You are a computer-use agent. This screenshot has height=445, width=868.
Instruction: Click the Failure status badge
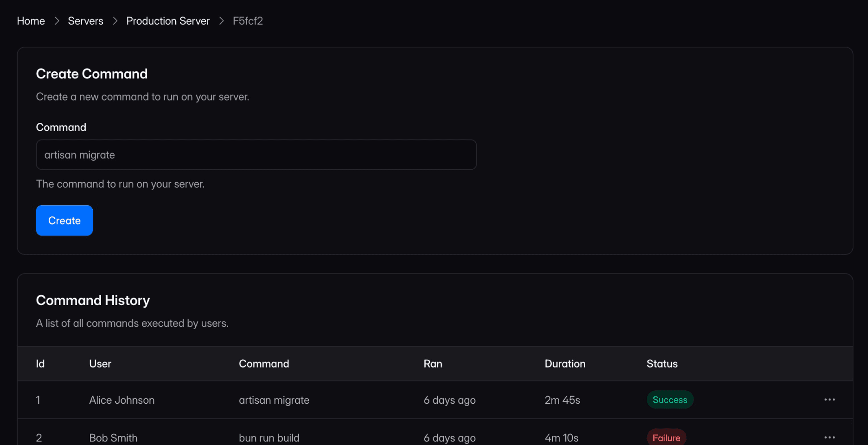[666, 438]
